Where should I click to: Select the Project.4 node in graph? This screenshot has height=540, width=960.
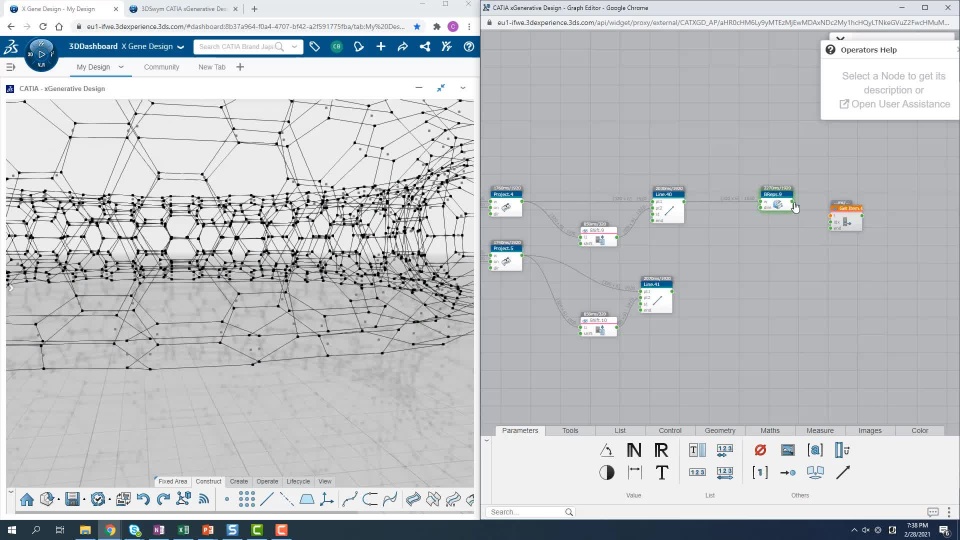click(506, 201)
